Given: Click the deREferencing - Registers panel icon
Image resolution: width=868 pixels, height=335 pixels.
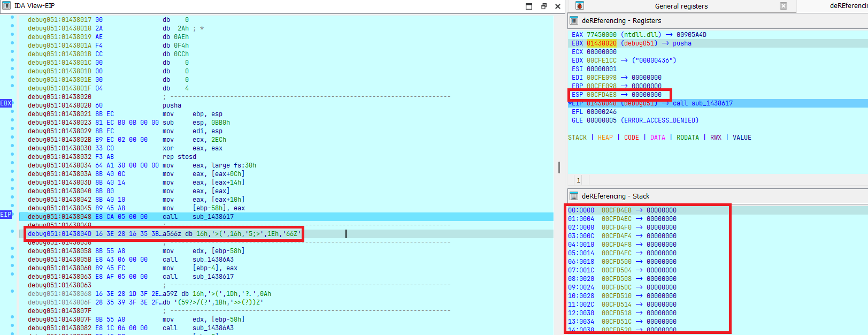Looking at the screenshot, I should click(574, 21).
